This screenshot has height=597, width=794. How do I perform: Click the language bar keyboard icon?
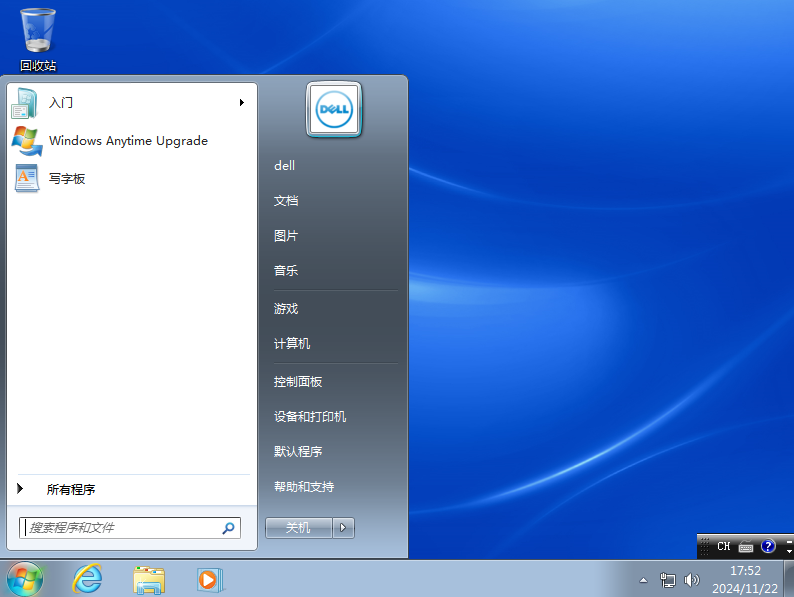point(746,547)
